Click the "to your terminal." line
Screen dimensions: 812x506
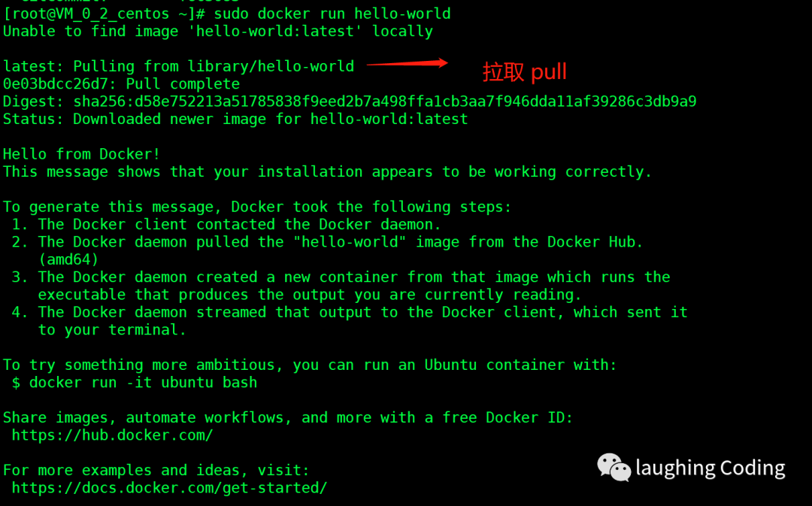(x=112, y=330)
